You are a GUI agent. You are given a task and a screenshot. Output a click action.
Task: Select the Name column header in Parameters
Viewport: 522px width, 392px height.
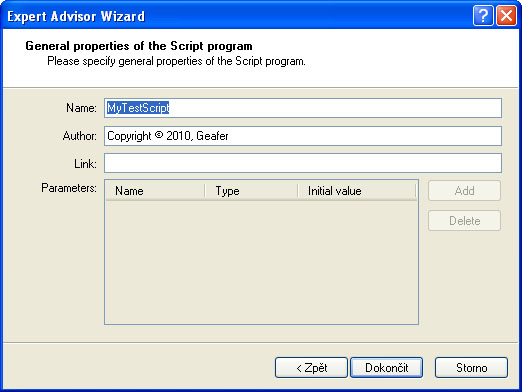pos(155,191)
